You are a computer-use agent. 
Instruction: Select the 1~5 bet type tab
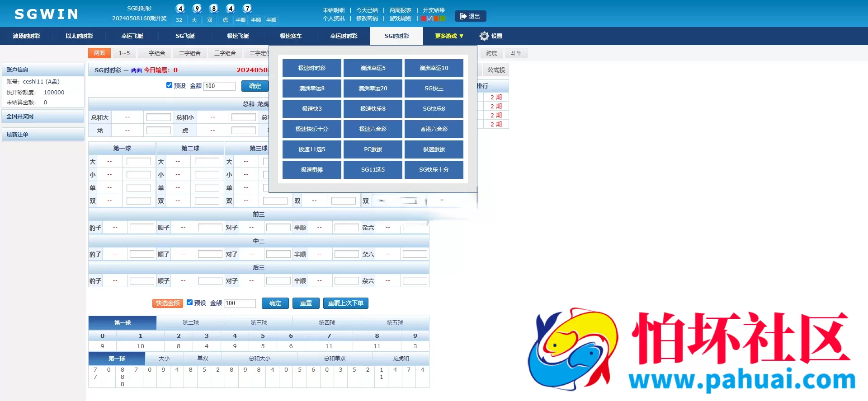coord(124,53)
